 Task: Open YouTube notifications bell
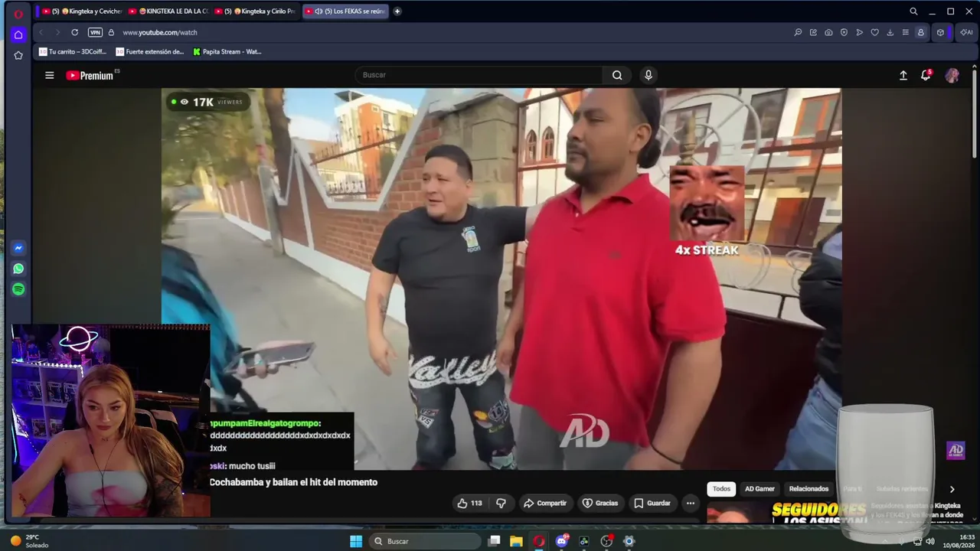point(926,75)
